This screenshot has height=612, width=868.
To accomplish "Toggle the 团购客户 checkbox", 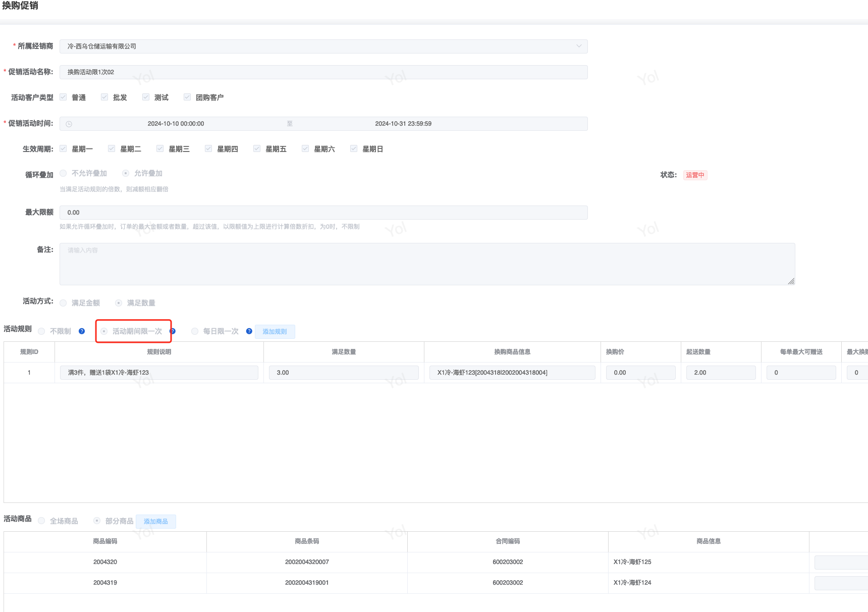I will [187, 97].
